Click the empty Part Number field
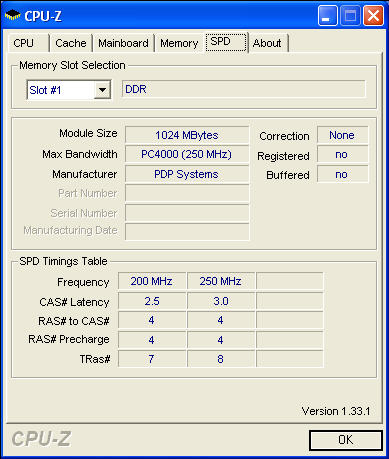The height and width of the screenshot is (459, 389). [x=187, y=194]
